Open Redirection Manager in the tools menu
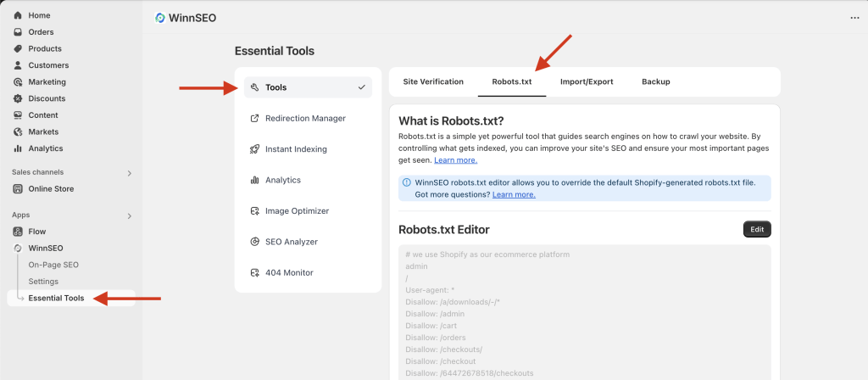The height and width of the screenshot is (380, 868). point(309,119)
